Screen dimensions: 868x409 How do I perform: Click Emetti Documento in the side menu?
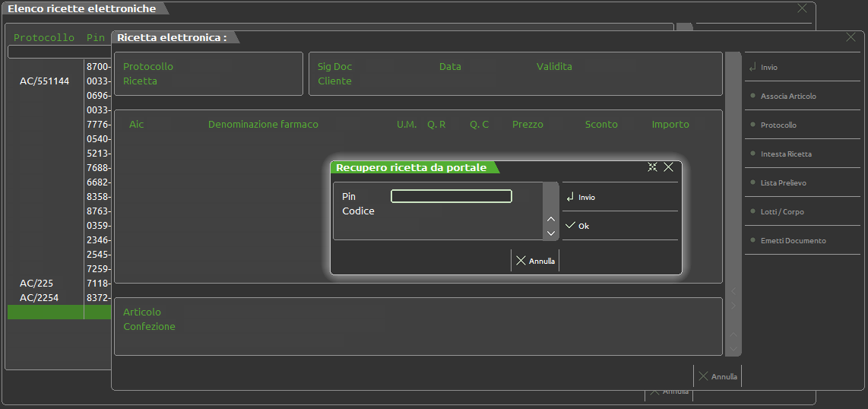point(793,241)
